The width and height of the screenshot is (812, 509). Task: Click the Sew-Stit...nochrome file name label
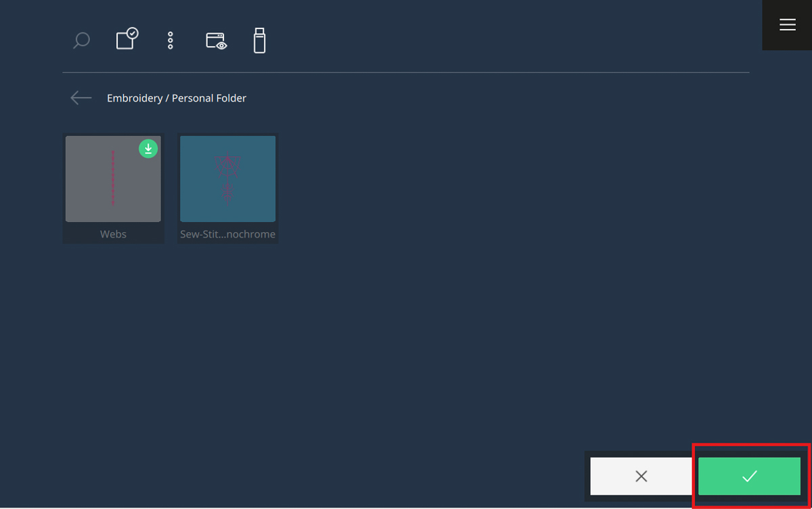[227, 234]
